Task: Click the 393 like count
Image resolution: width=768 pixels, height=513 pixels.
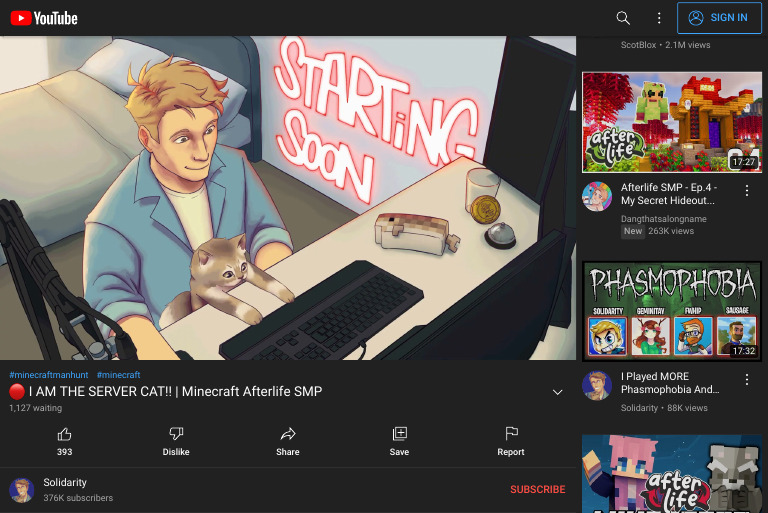Action: (x=64, y=452)
